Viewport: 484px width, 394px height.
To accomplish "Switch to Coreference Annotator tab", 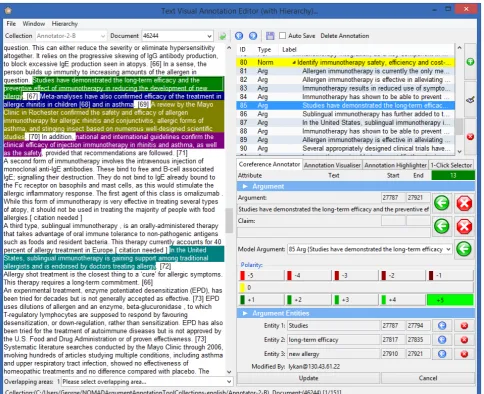I will (x=269, y=164).
